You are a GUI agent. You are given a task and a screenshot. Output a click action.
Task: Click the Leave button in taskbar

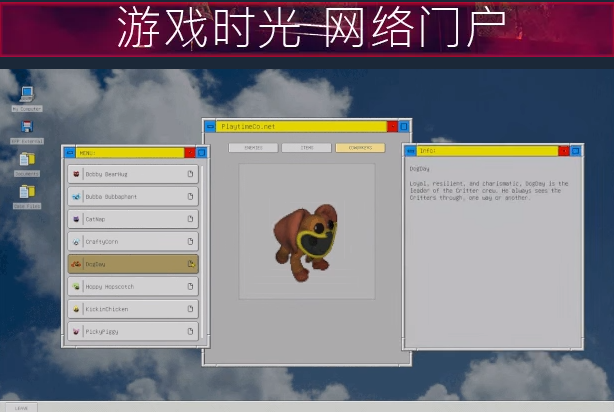click(21, 408)
